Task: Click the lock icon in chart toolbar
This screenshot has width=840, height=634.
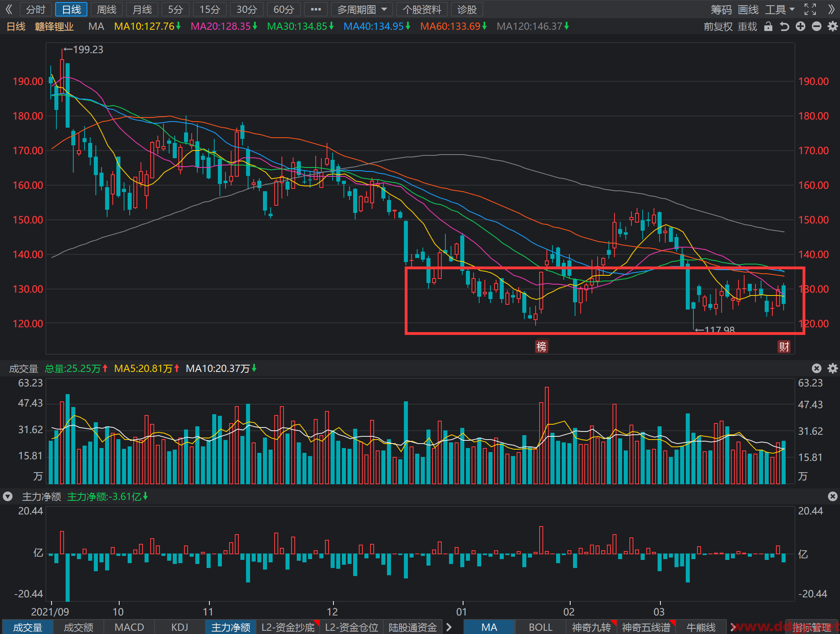Action: (768, 27)
